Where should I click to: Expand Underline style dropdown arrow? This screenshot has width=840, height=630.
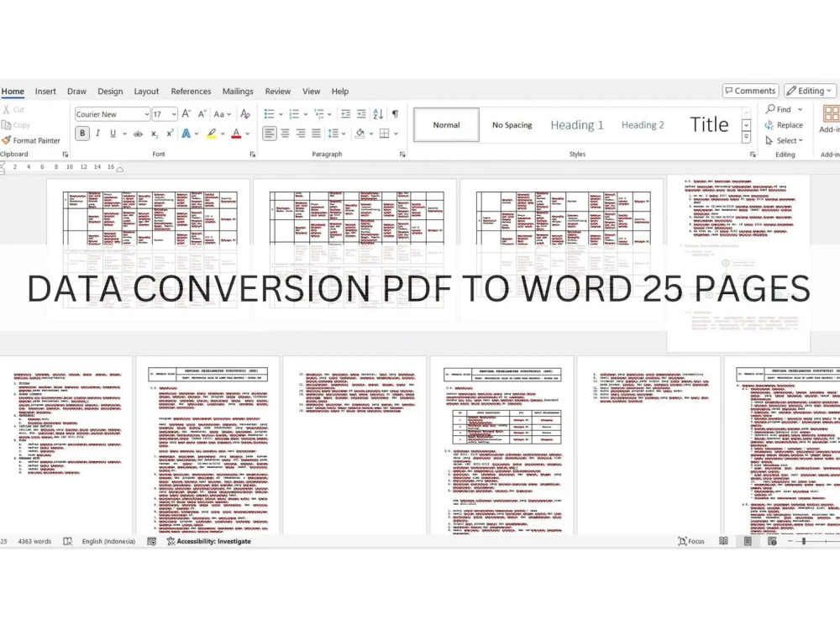point(124,134)
